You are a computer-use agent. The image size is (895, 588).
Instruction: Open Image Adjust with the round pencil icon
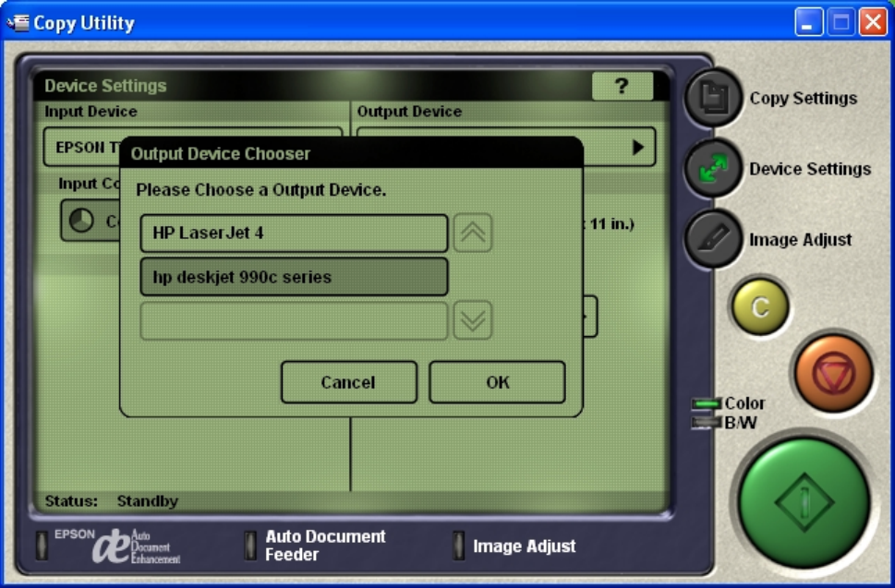[713, 239]
